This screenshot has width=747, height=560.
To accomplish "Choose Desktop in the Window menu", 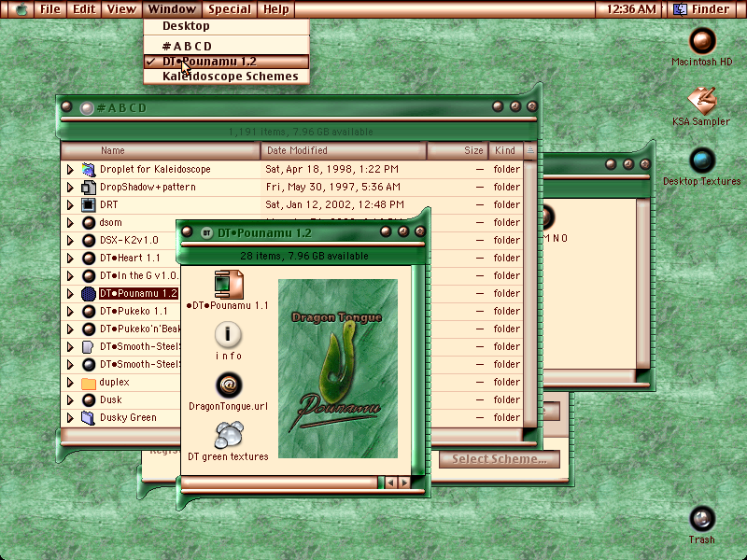I will (x=226, y=26).
